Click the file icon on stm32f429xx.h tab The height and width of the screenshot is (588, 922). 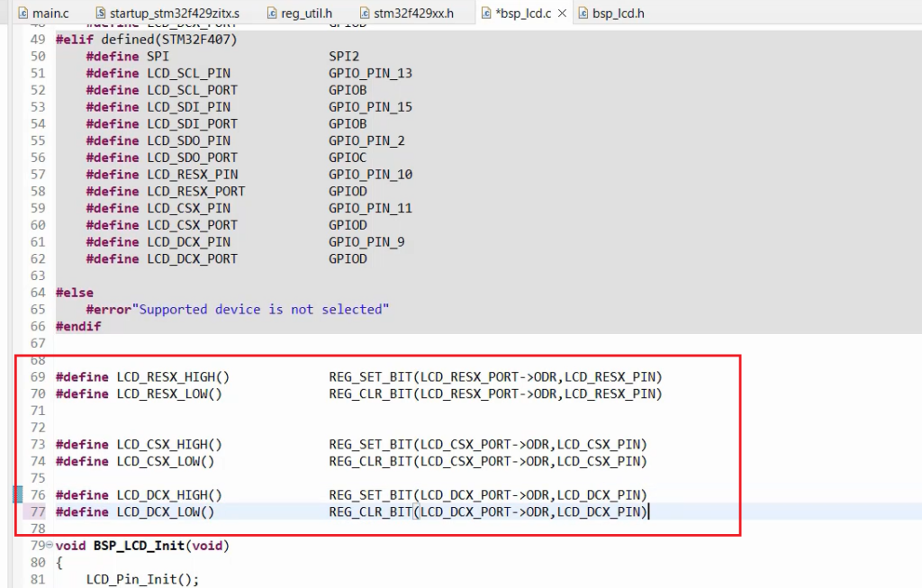pyautogui.click(x=365, y=13)
